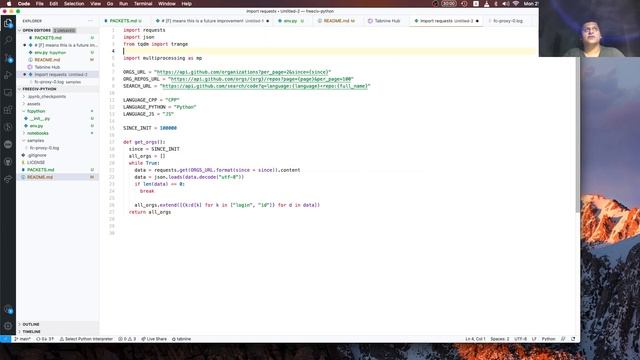Click the Live Share status bar item

[x=154, y=339]
